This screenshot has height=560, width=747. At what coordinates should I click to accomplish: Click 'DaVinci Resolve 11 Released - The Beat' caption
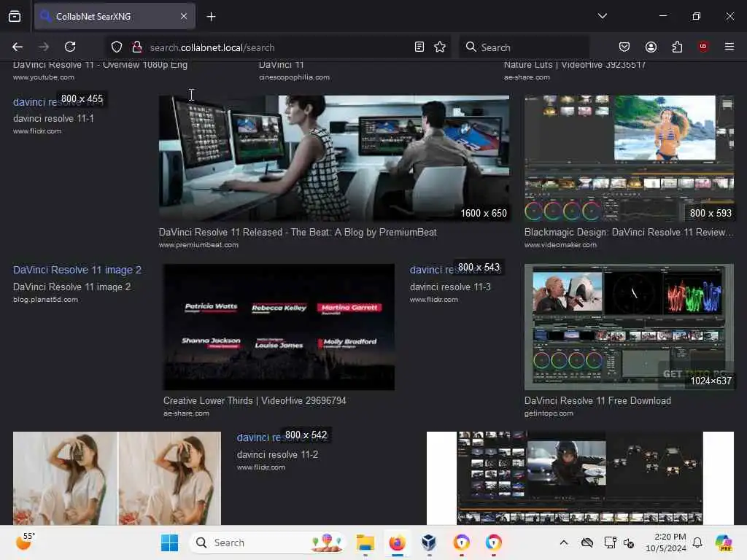298,233
